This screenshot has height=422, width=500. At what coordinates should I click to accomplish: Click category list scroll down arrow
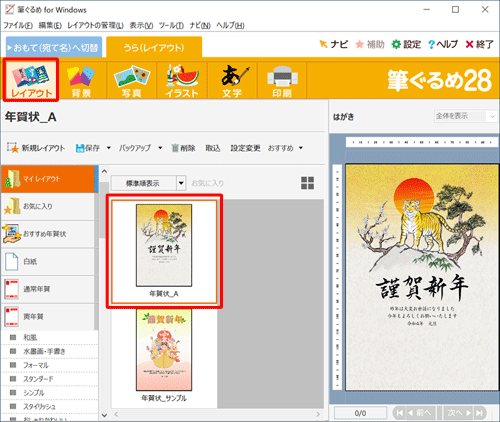[x=104, y=415]
